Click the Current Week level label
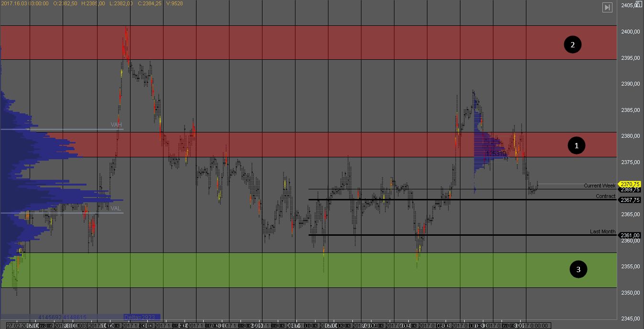 tap(600, 186)
